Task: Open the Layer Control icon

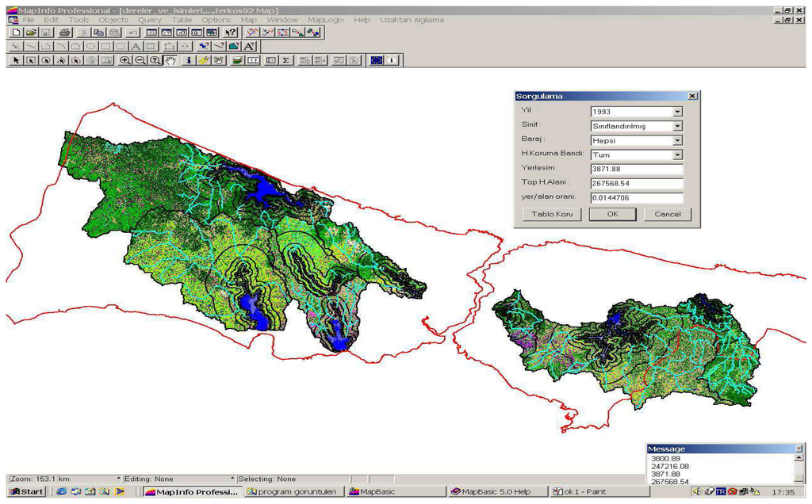Action: click(237, 60)
